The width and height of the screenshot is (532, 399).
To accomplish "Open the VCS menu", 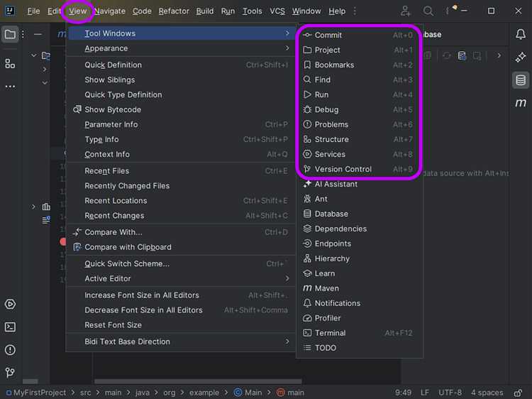I will 277,11.
